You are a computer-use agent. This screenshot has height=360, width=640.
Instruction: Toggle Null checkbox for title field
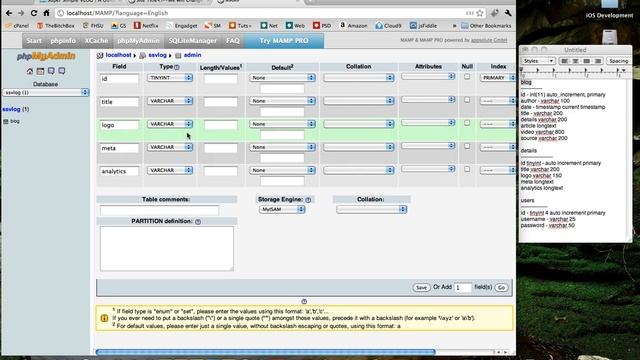(467, 100)
